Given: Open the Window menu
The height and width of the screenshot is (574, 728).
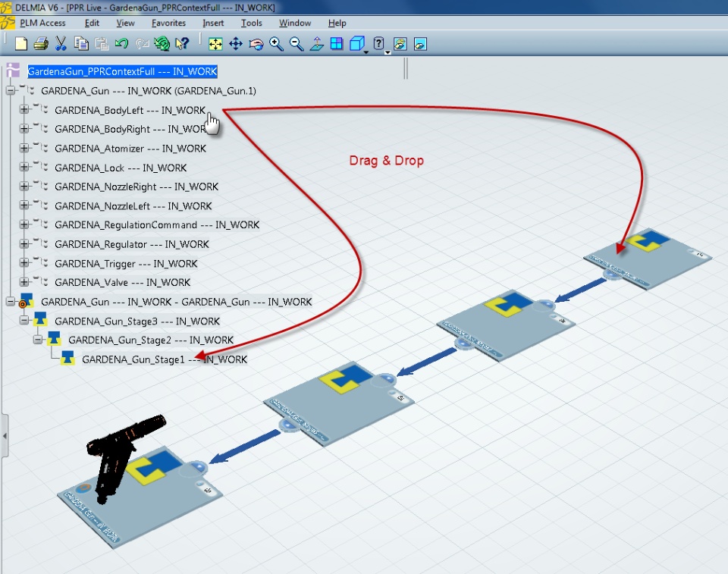Looking at the screenshot, I should [x=295, y=23].
